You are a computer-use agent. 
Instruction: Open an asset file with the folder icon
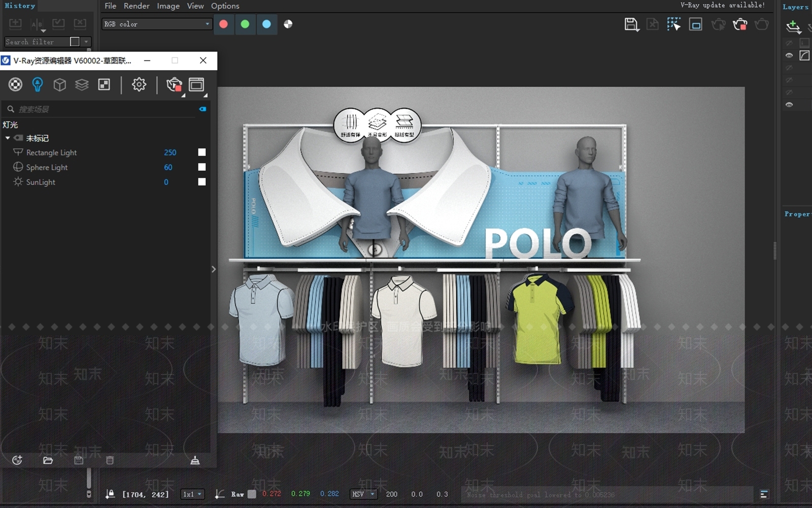48,460
